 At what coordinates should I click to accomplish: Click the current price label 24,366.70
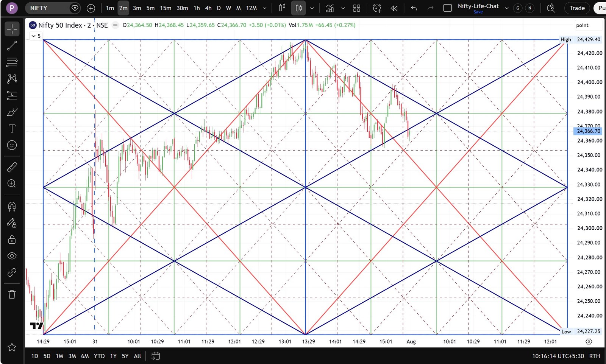point(588,131)
